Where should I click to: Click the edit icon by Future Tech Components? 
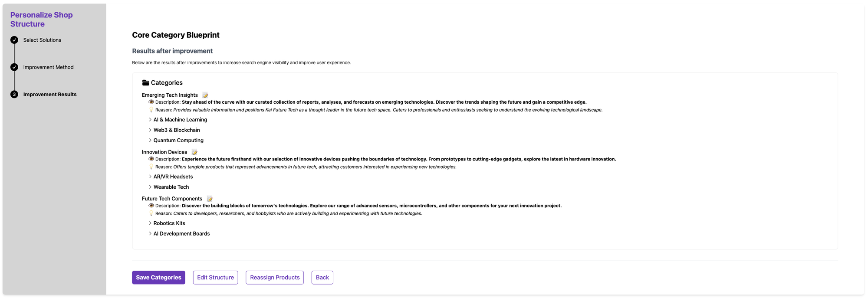(x=210, y=199)
